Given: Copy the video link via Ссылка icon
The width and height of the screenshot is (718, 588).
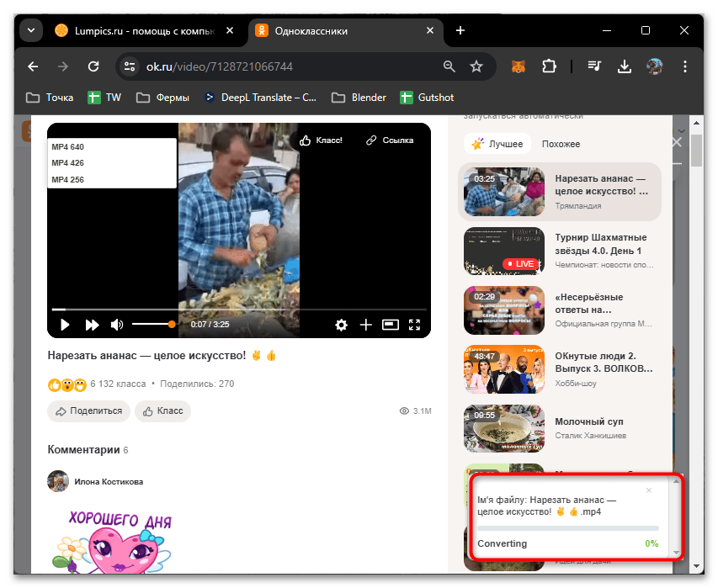Looking at the screenshot, I should [x=389, y=140].
